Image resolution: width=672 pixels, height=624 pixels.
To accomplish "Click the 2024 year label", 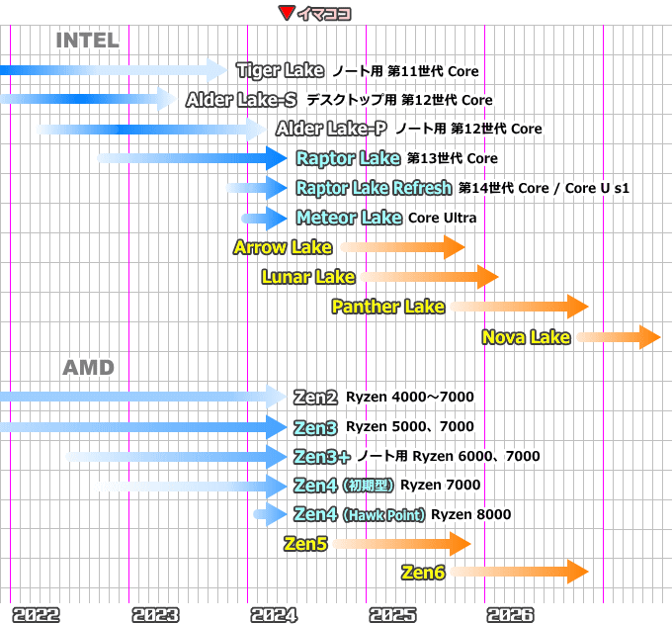I will click(x=274, y=615).
